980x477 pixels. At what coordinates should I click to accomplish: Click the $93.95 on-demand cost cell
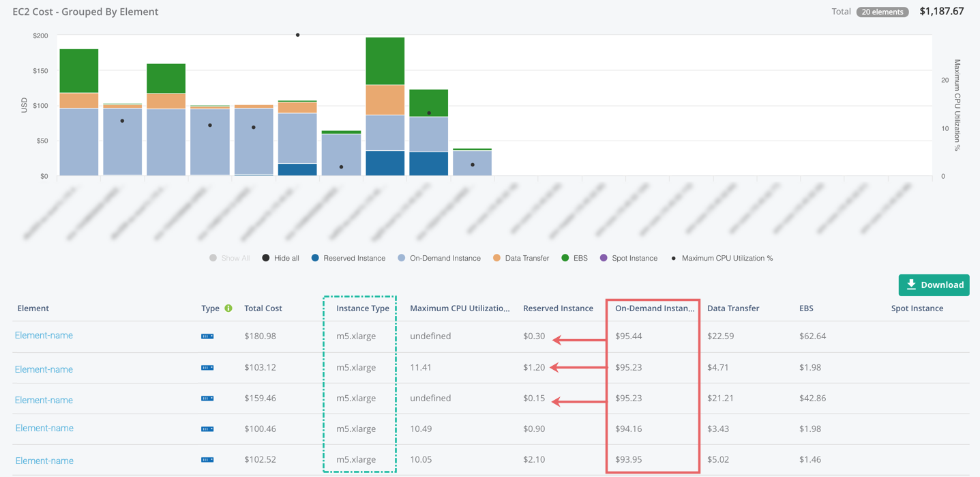coord(628,459)
